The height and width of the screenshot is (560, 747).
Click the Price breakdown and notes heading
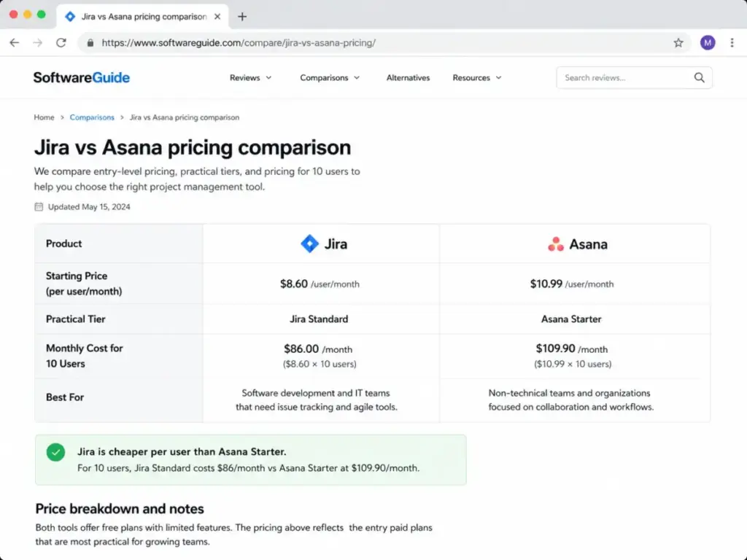[120, 508]
